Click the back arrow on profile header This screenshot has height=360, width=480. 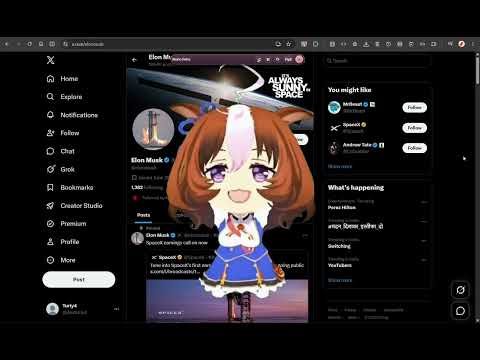pos(134,60)
